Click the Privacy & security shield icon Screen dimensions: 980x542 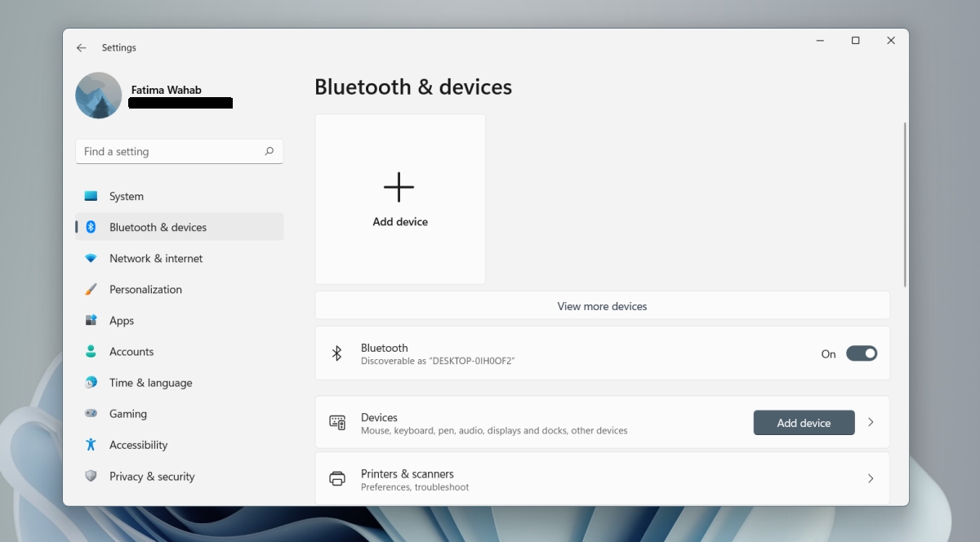[x=91, y=476]
